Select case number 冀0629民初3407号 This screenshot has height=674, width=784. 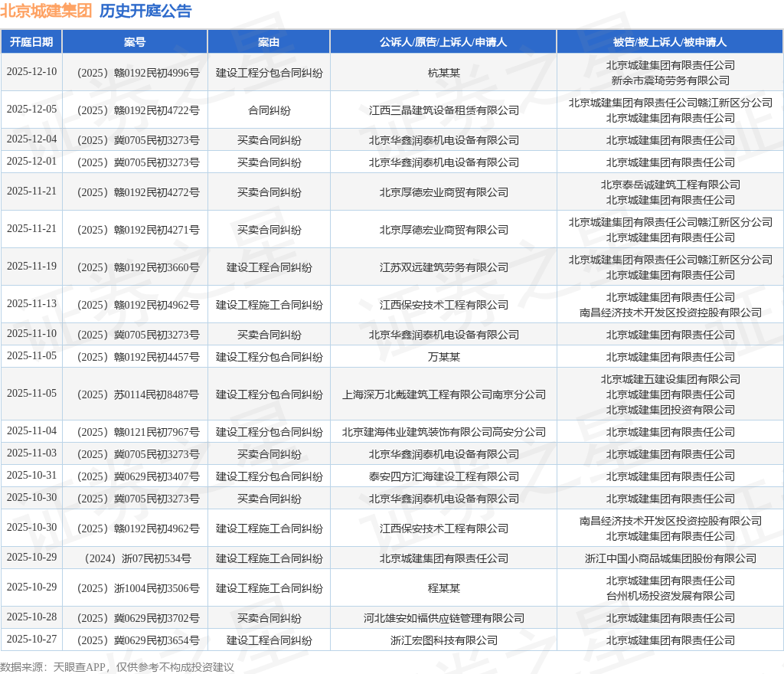tap(139, 476)
